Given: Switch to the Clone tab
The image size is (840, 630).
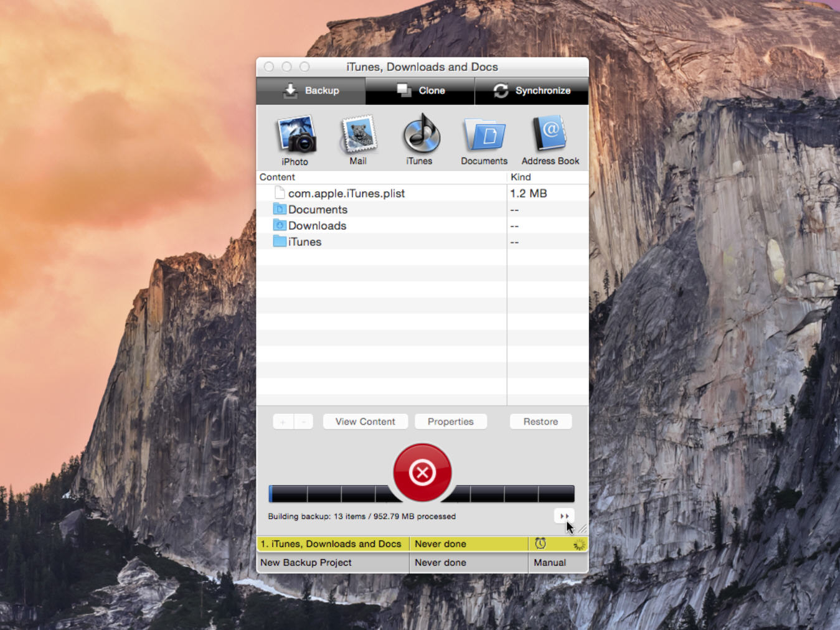Looking at the screenshot, I should pyautogui.click(x=420, y=91).
